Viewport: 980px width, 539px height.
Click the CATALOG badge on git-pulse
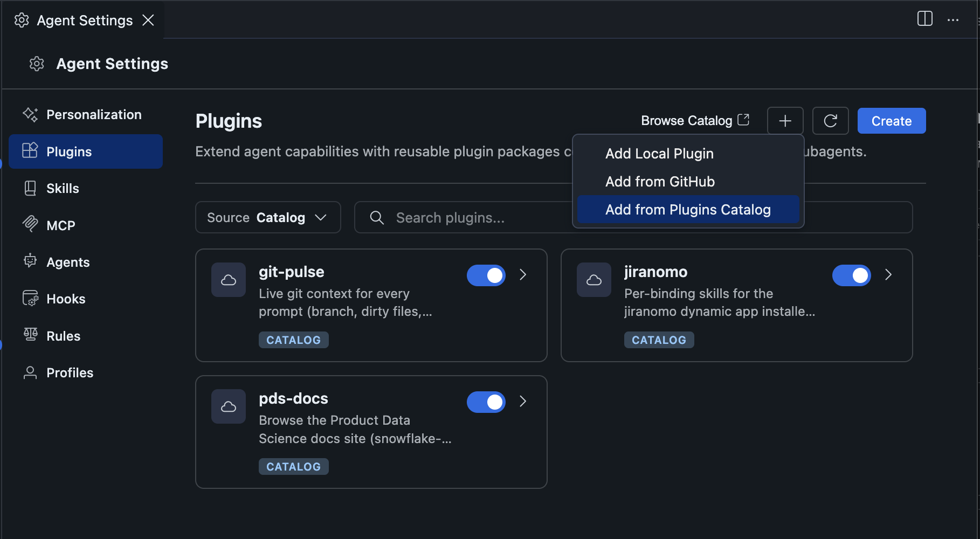coord(294,340)
